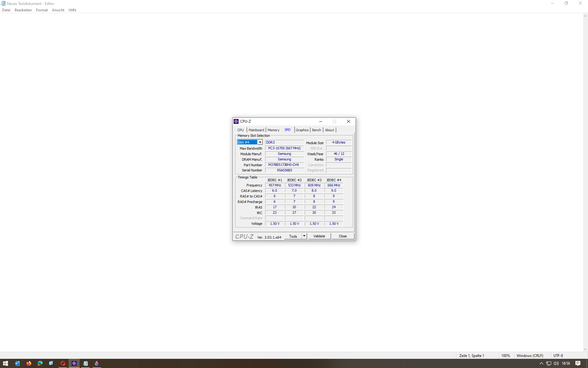Click the Validate button
The image size is (588, 368).
[x=319, y=236]
